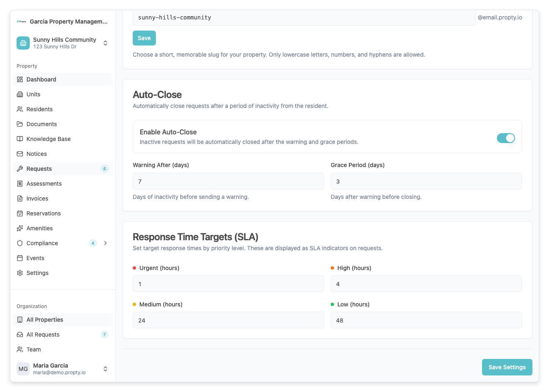
Task: Click the All Requests badge showing 7
Action: [x=105, y=335]
